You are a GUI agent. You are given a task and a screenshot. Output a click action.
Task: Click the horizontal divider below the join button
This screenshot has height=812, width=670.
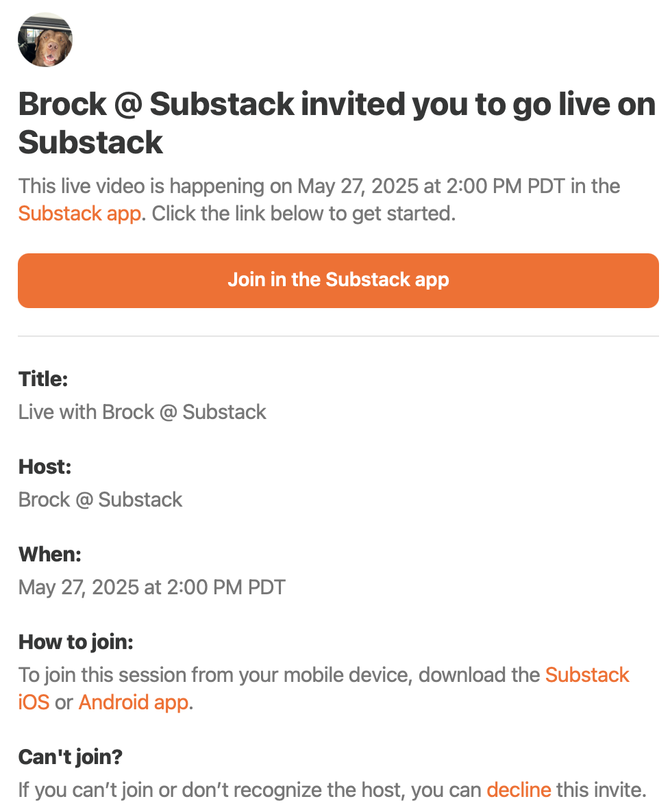click(338, 336)
